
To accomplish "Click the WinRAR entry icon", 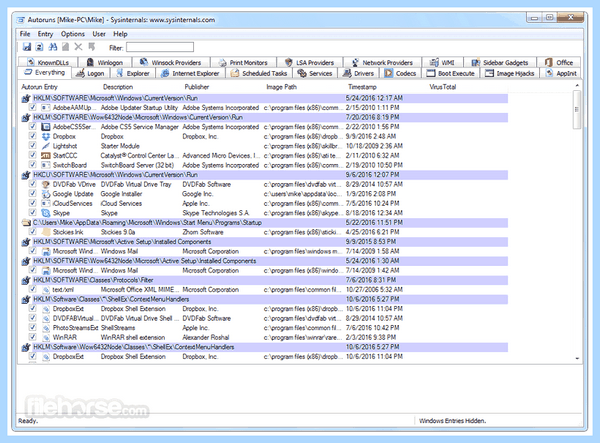I will coord(46,337).
